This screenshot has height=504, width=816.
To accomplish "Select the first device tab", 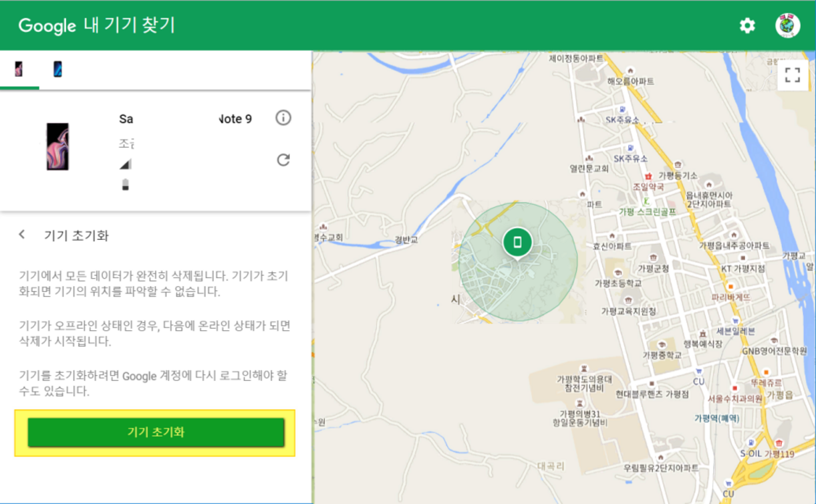I will pyautogui.click(x=19, y=69).
